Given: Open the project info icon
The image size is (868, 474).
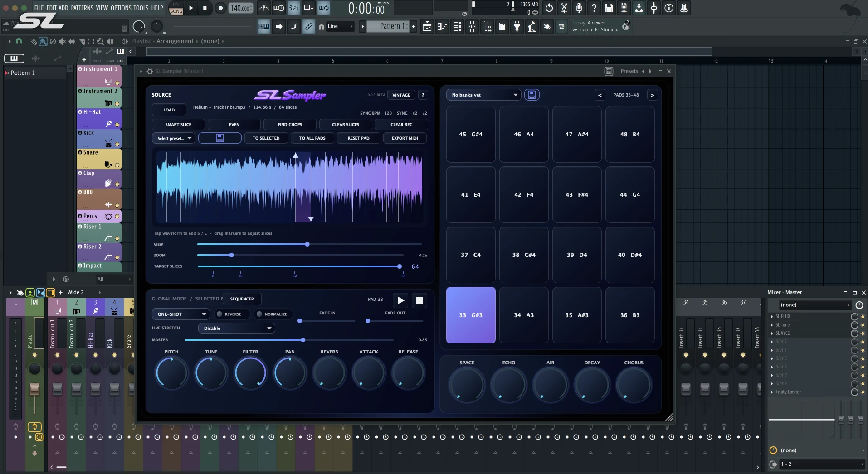Looking at the screenshot, I should point(669,8).
